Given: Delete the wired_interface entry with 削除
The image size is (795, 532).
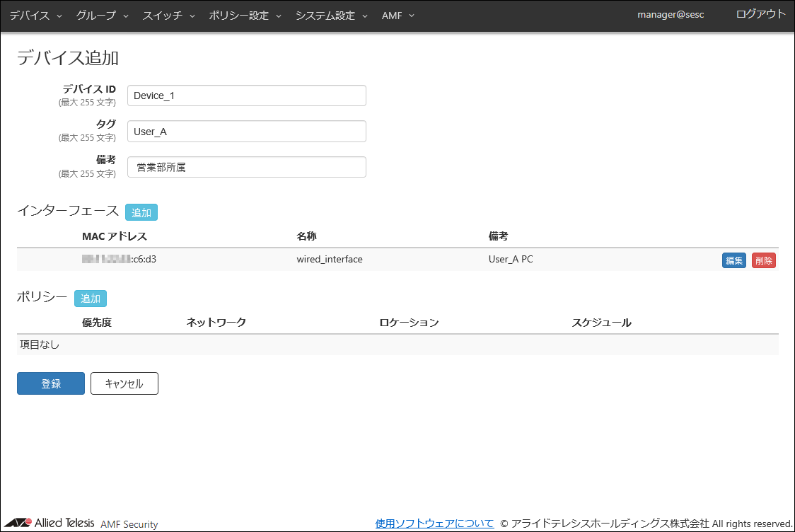Looking at the screenshot, I should 763,260.
